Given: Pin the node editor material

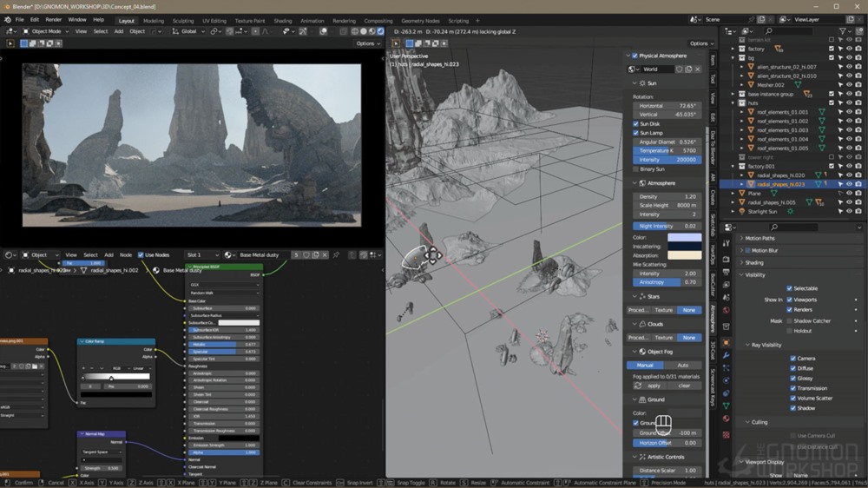Looking at the screenshot, I should pyautogui.click(x=336, y=254).
